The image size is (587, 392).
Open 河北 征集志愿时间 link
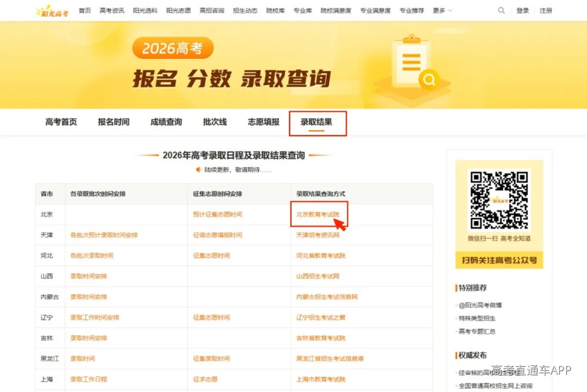coord(211,256)
